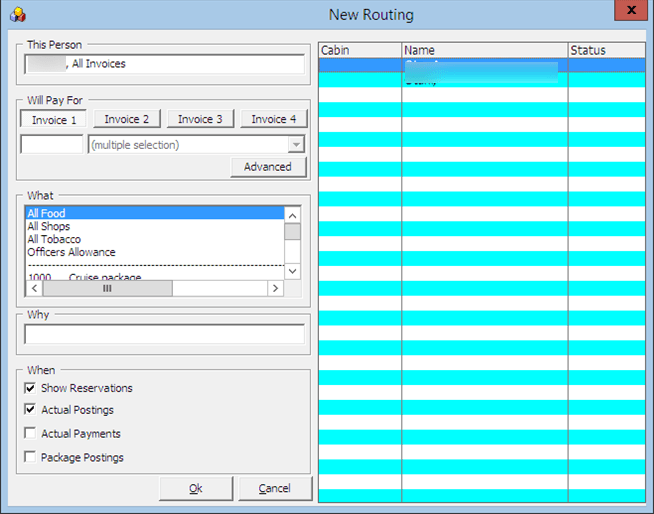Viewport: 654px width, 514px height.
Task: Sort by the Name column header
Action: click(x=485, y=50)
